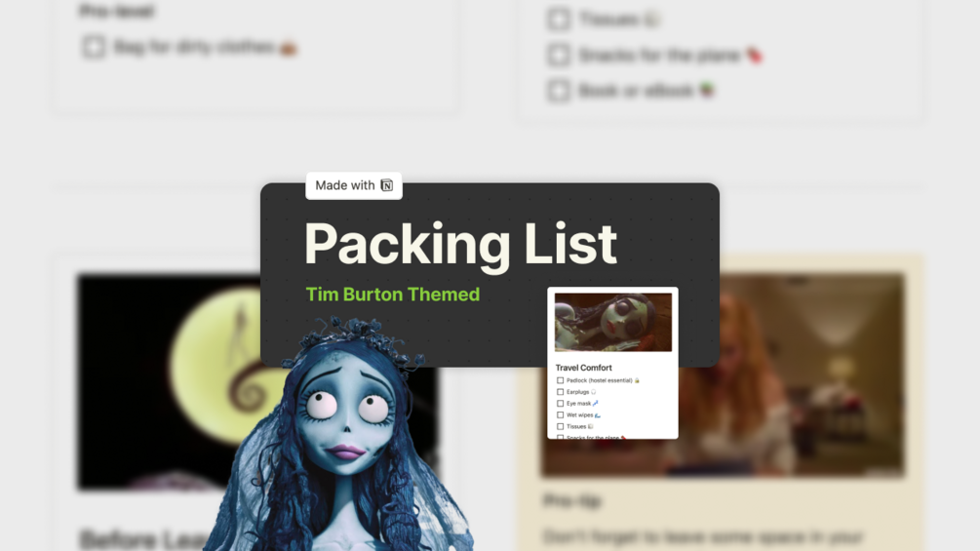Image resolution: width=980 pixels, height=551 pixels.
Task: Check the Padlock (hostel essential) checkbox
Action: click(x=560, y=380)
